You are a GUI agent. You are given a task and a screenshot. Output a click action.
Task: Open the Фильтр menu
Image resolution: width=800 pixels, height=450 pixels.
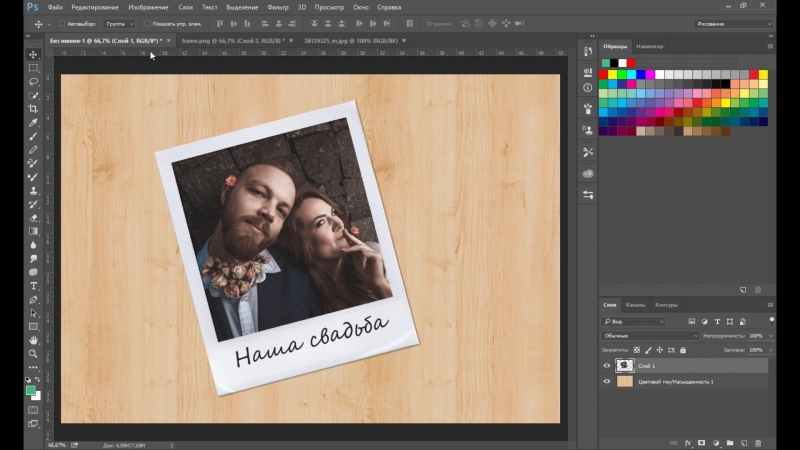click(277, 7)
